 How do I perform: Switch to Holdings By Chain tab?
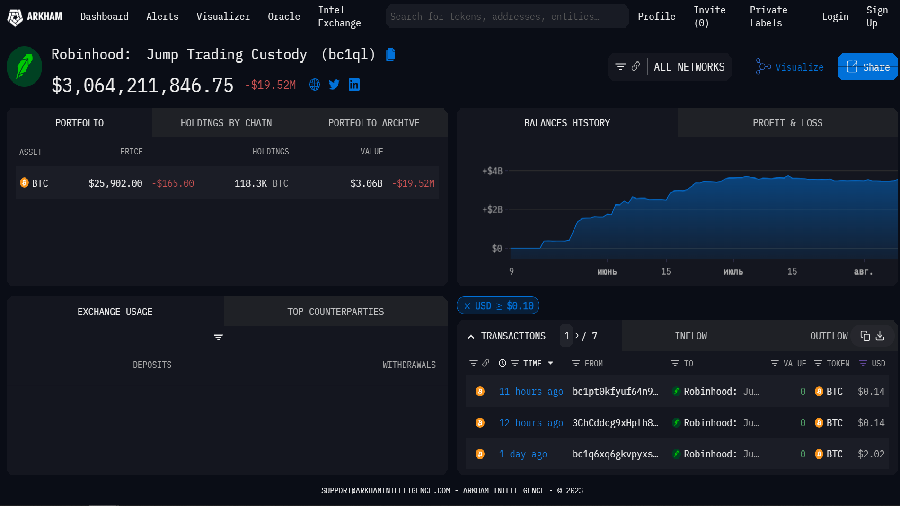(x=226, y=123)
